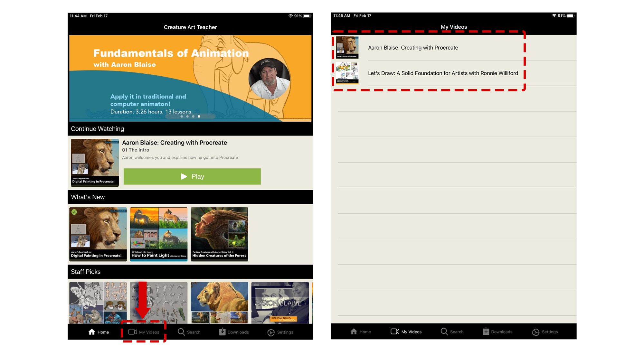The image size is (644, 355).
Task: Tap the 'Duration: 3:26 hours, 13 lessons' banner text
Action: click(151, 112)
